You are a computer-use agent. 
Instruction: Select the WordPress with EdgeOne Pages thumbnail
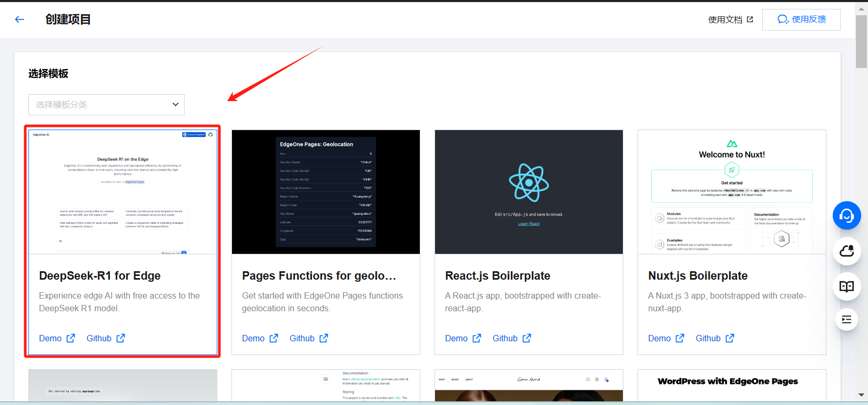coord(732,386)
